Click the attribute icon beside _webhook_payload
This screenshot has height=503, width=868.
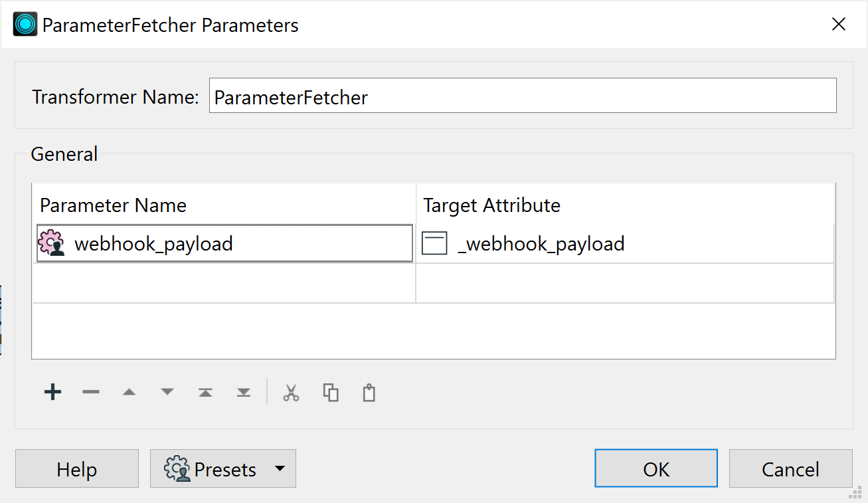[x=434, y=243]
